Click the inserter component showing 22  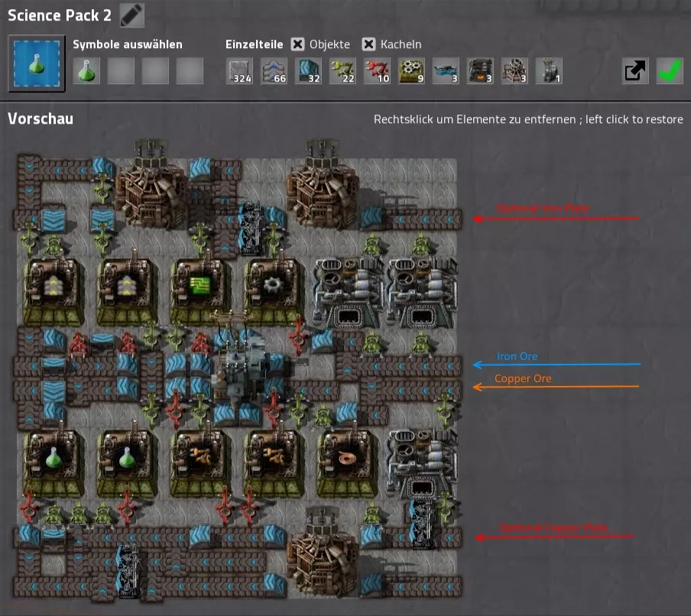tap(342, 70)
